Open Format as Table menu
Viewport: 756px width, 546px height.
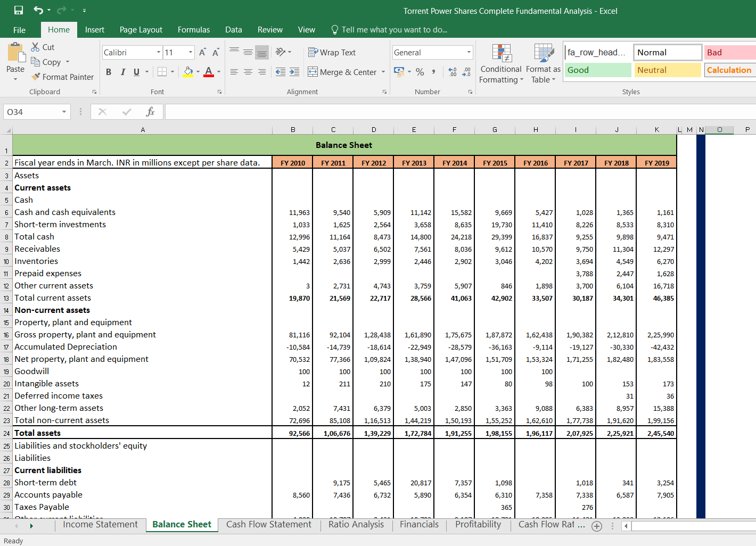[x=543, y=63]
